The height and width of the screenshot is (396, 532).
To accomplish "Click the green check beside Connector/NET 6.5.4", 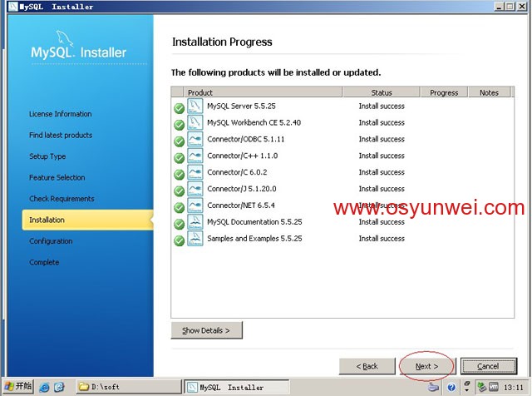I will [179, 208].
